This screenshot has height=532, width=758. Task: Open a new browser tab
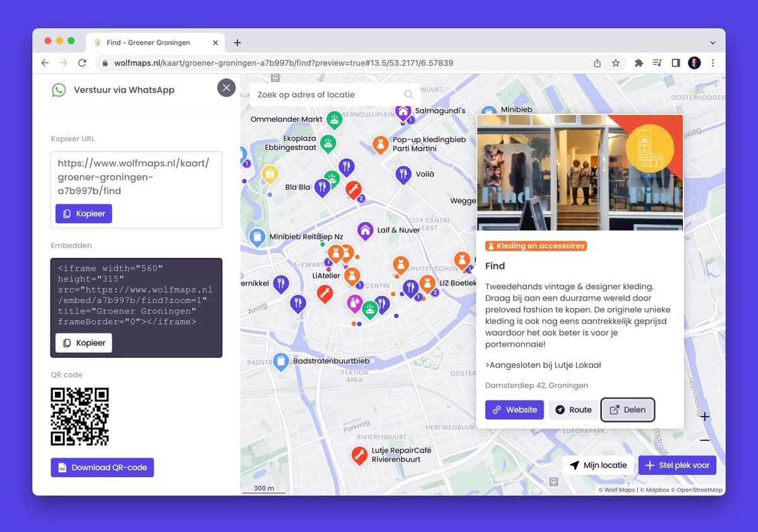[x=238, y=43]
